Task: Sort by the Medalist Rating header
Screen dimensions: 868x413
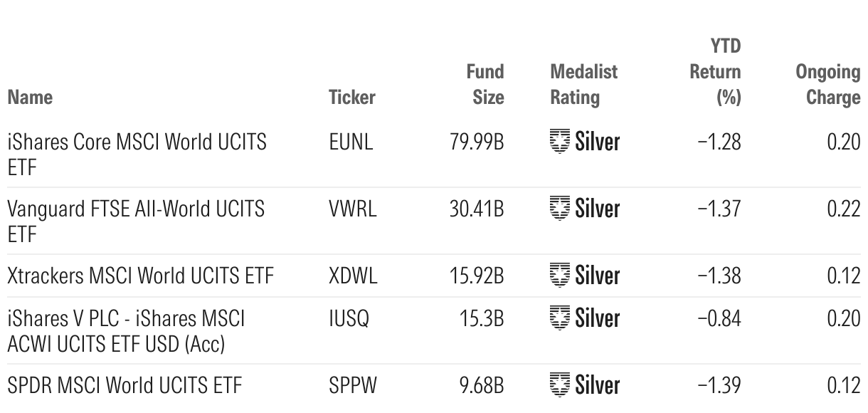Action: coord(583,84)
